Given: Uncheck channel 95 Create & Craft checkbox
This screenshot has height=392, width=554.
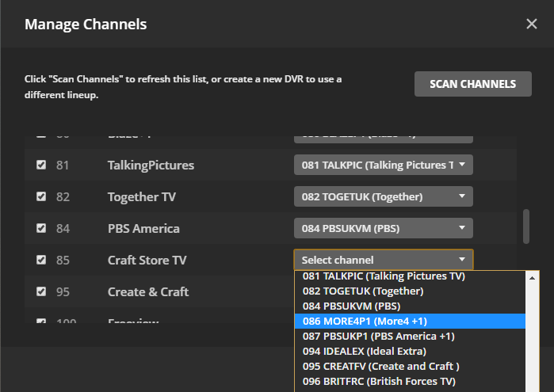Looking at the screenshot, I should pos(41,291).
